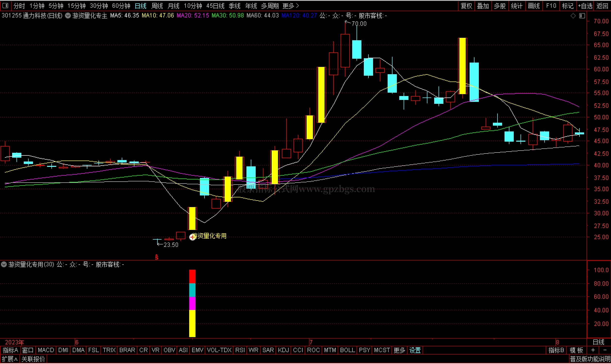The height and width of the screenshot is (364, 611).
Task: Switch to 1分钟 timeframe
Action: [x=37, y=6]
